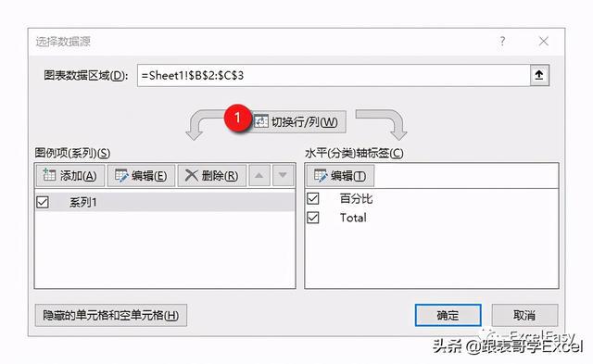This screenshot has height=364, width=593.
Task: Click the help question mark icon
Action: click(x=502, y=41)
